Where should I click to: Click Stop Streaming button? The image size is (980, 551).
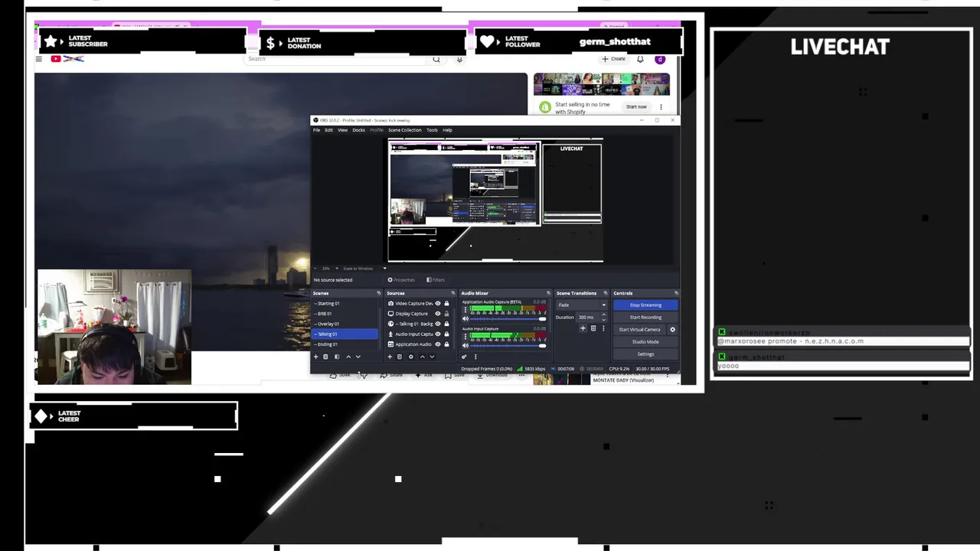pyautogui.click(x=645, y=305)
